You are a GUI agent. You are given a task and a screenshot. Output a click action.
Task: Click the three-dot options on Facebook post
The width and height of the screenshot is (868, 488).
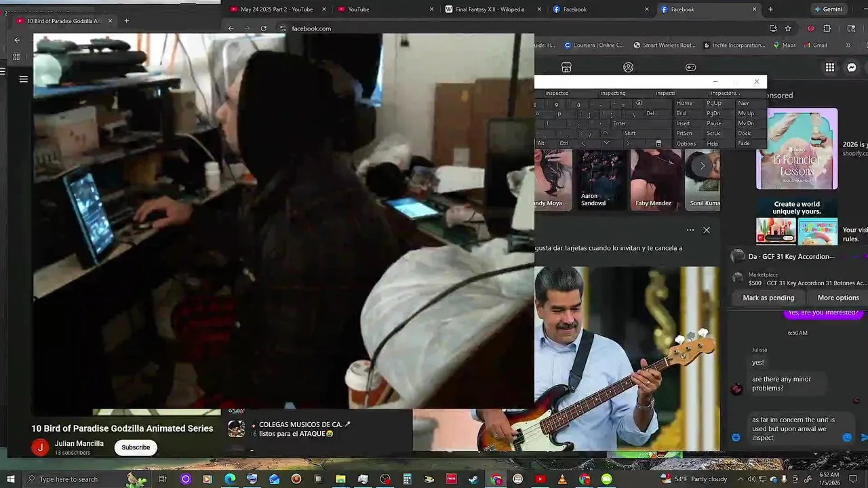point(690,230)
